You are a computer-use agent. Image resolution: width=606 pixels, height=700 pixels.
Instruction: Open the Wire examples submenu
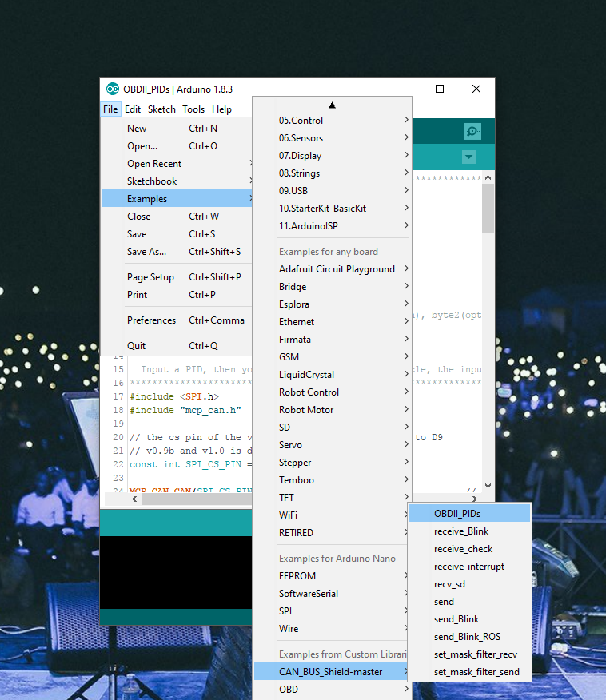point(331,629)
